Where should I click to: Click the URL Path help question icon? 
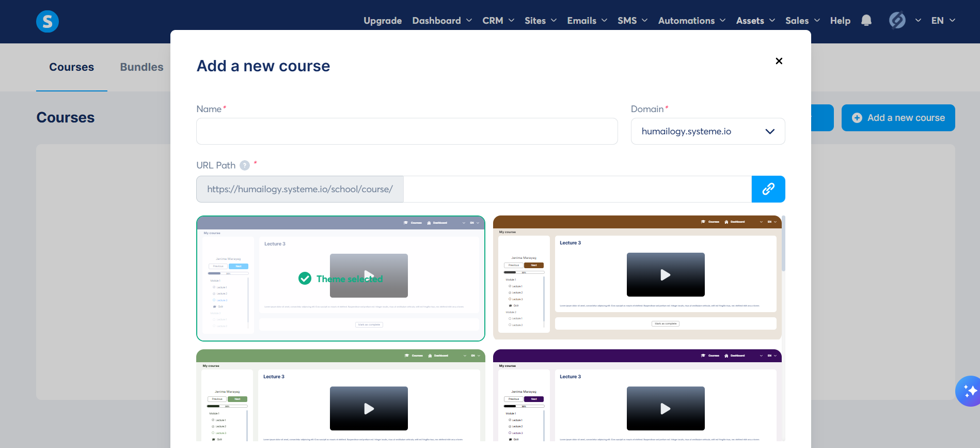coord(245,165)
